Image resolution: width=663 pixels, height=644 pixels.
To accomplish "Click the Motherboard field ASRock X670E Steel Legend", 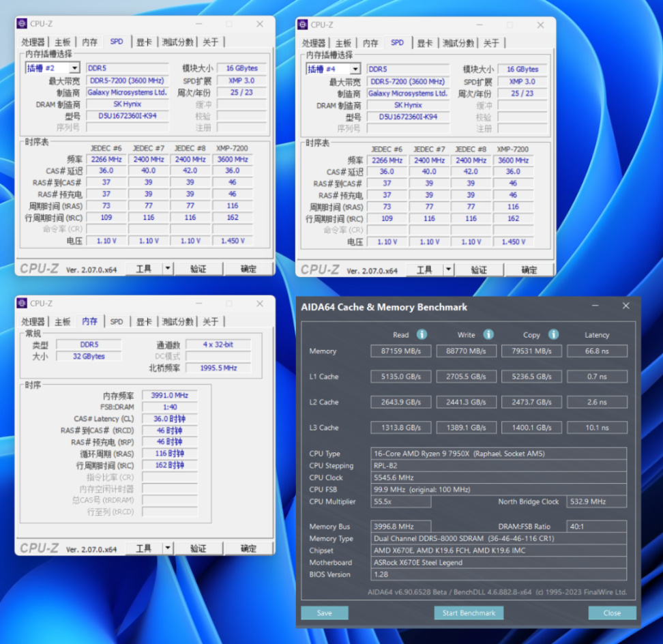I will [x=499, y=562].
